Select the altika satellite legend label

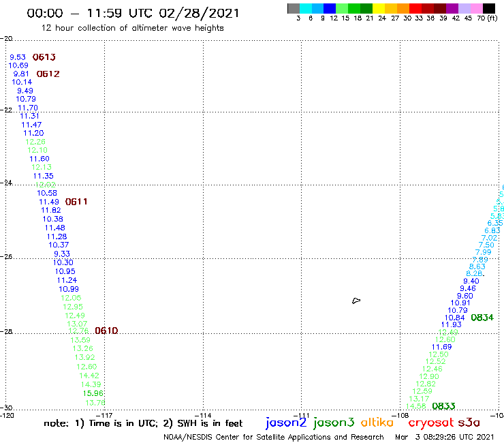pos(377,422)
